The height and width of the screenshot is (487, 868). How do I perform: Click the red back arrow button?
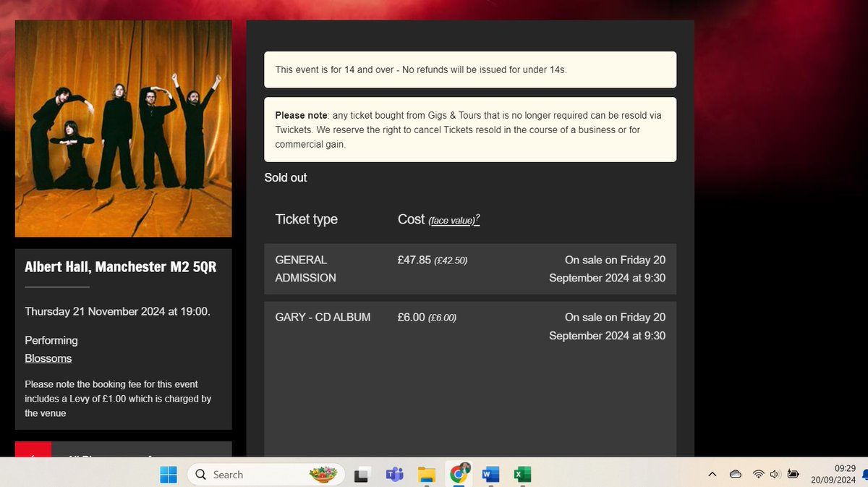(33, 449)
